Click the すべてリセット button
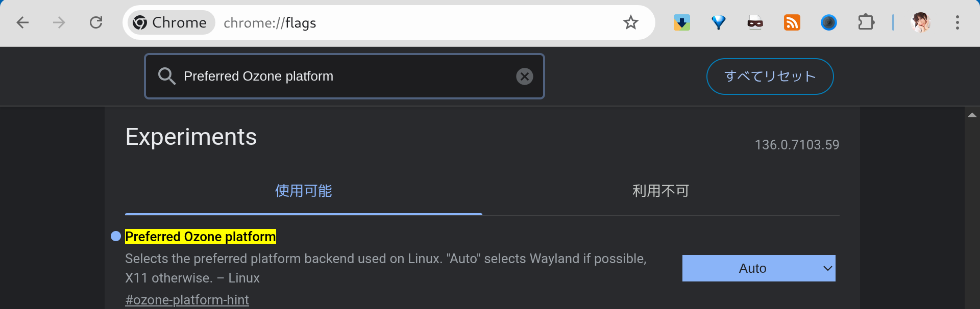980x309 pixels. (x=770, y=76)
